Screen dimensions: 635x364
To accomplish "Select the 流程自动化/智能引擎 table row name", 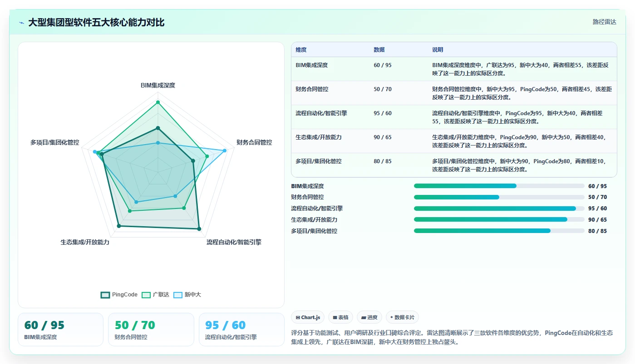I will 321,113.
